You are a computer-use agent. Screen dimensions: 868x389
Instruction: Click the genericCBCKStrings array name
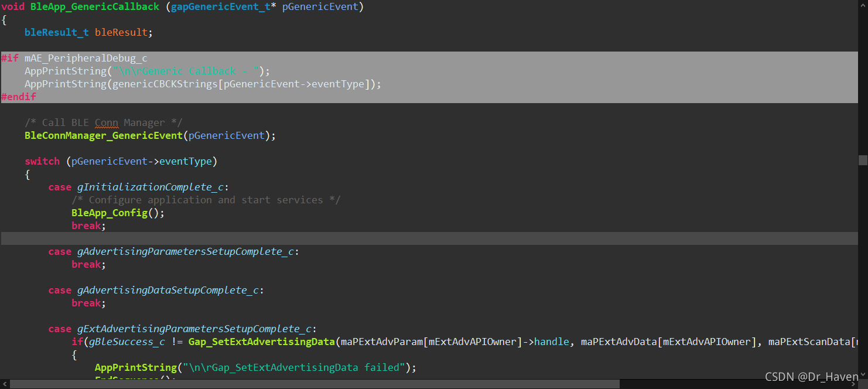tap(165, 84)
